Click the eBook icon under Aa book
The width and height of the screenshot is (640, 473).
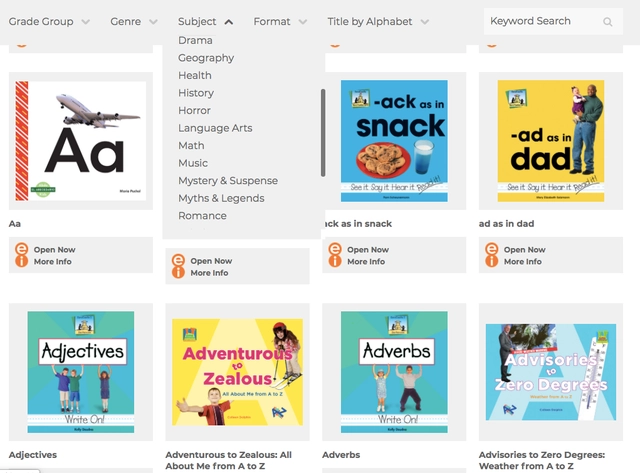(21, 255)
